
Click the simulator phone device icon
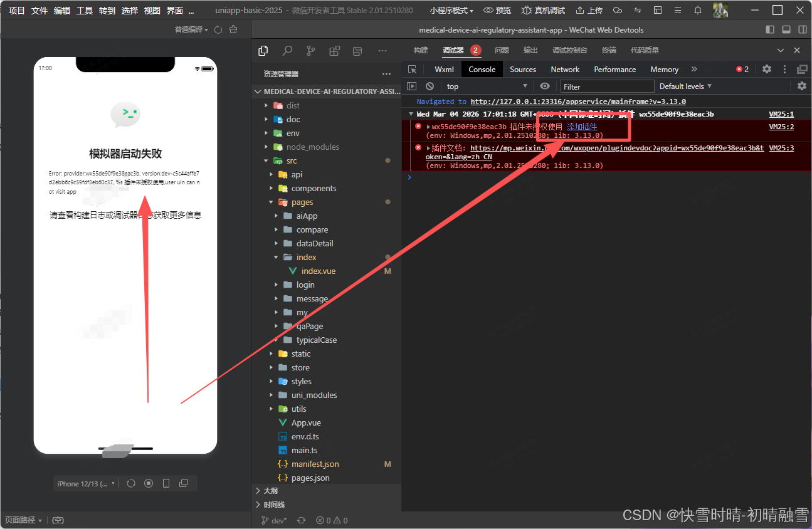(166, 483)
